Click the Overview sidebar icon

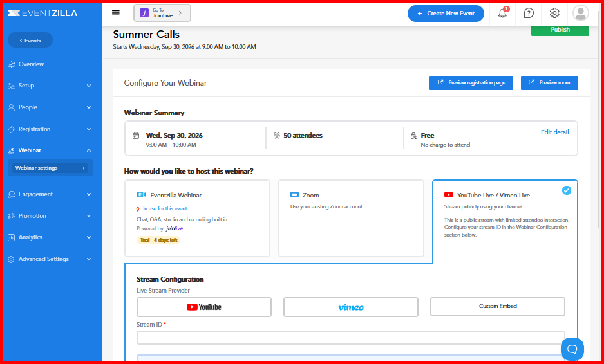point(11,64)
